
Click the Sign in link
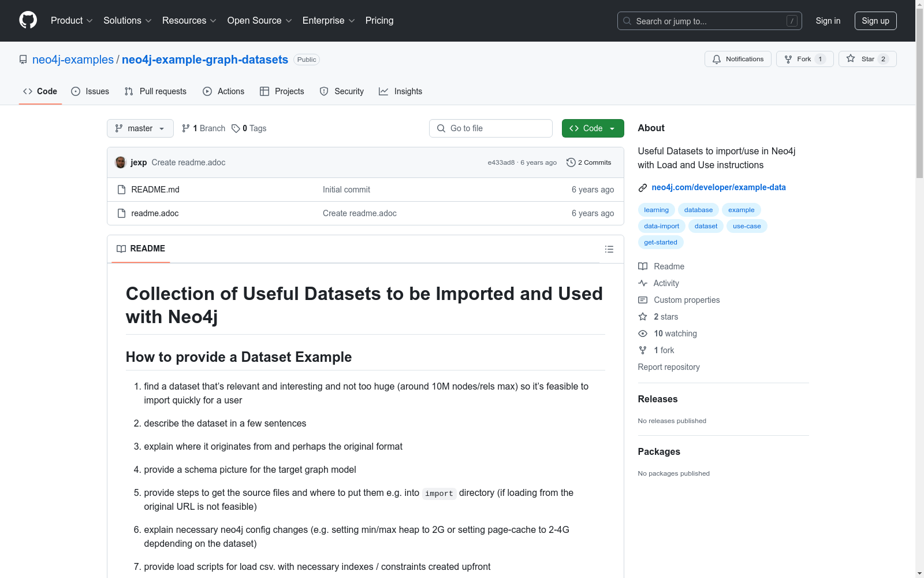pos(828,21)
